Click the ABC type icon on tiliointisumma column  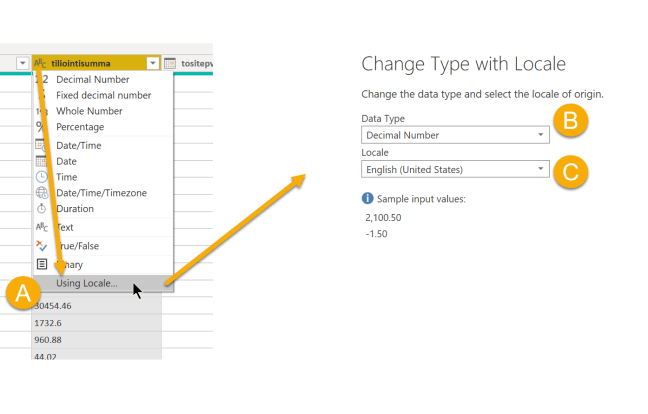point(40,63)
